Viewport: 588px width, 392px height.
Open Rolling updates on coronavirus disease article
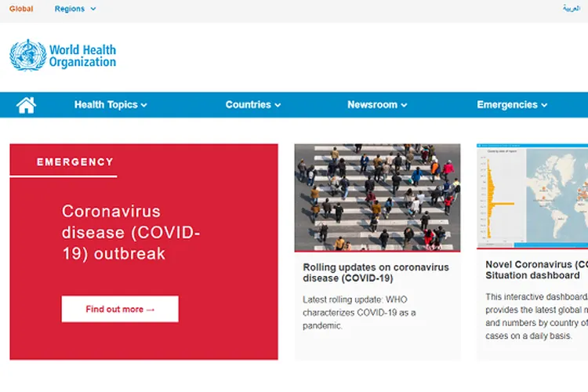[376, 273]
